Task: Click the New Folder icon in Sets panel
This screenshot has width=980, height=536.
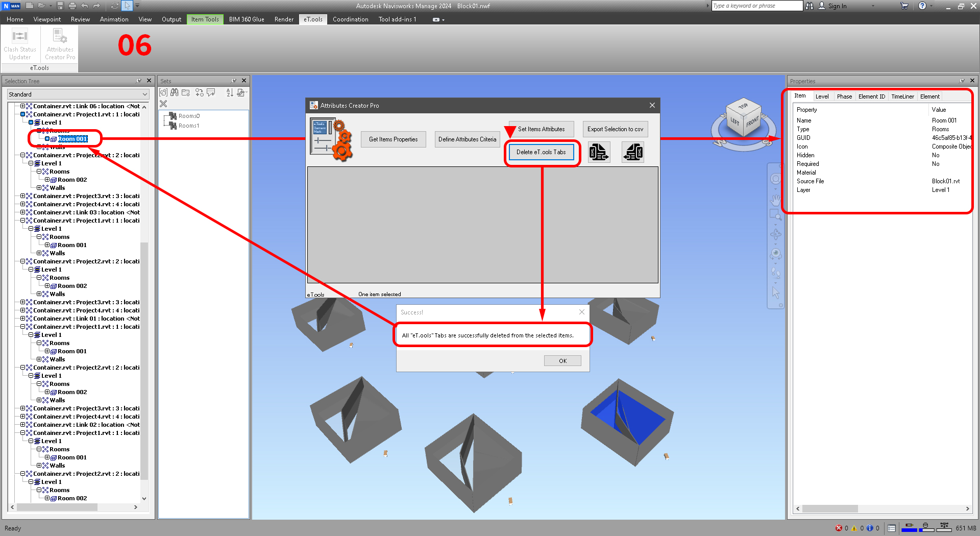Action: coord(186,92)
